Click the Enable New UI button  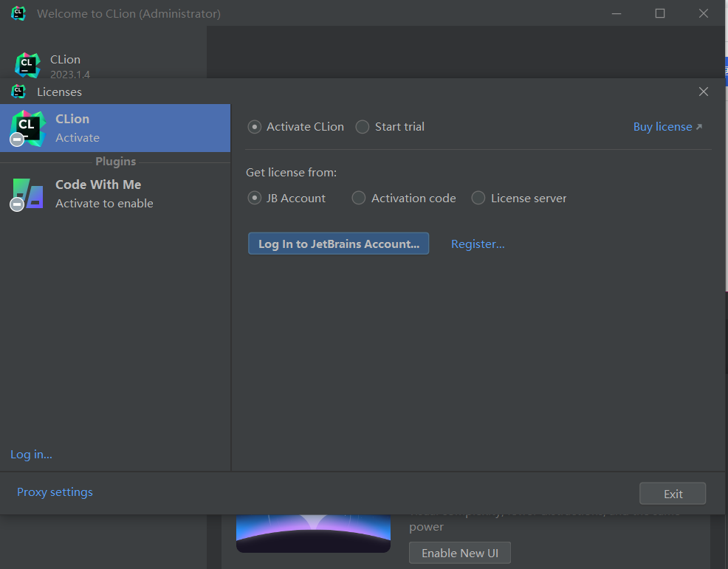(459, 553)
